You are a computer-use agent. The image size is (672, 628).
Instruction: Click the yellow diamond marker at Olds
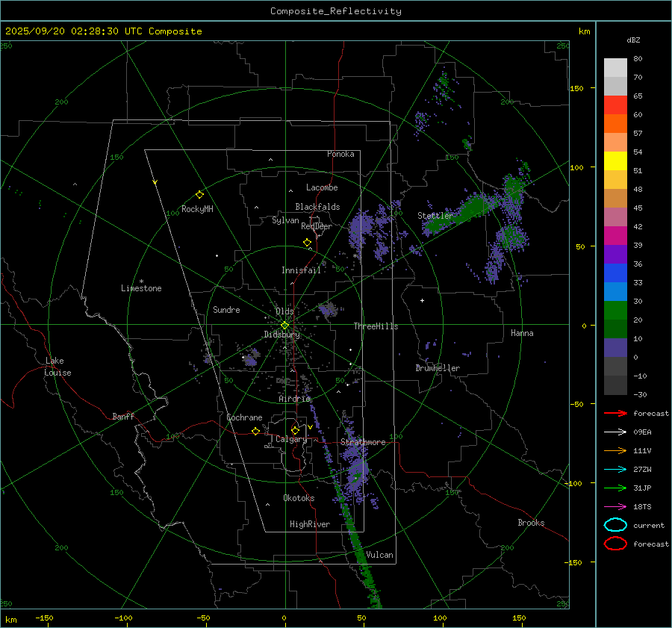[x=284, y=324]
